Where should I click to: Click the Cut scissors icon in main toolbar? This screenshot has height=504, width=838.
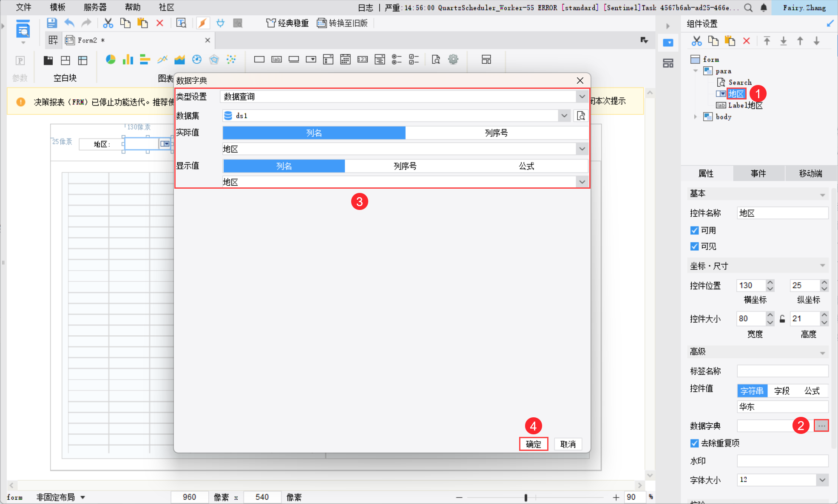108,23
